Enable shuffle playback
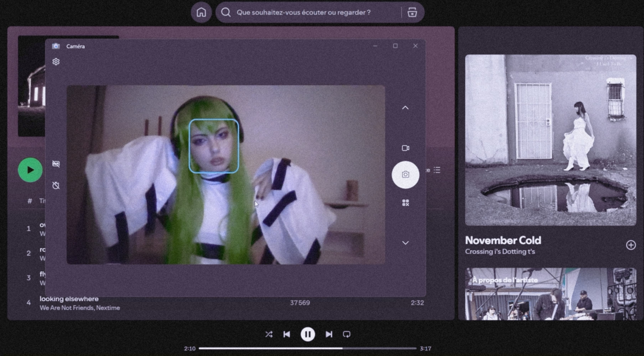 click(x=269, y=334)
